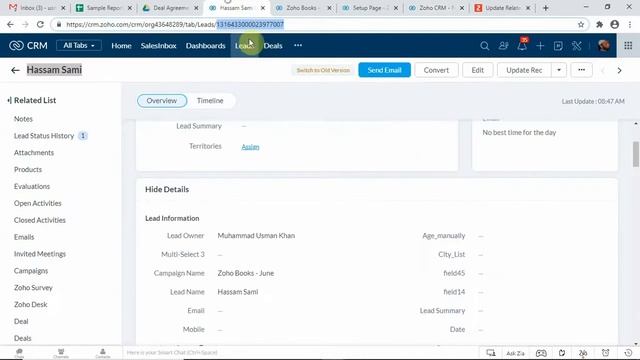Image resolution: width=640 pixels, height=360 pixels.
Task: Open the Chats icon in bottom bar
Action: pyautogui.click(x=19, y=353)
